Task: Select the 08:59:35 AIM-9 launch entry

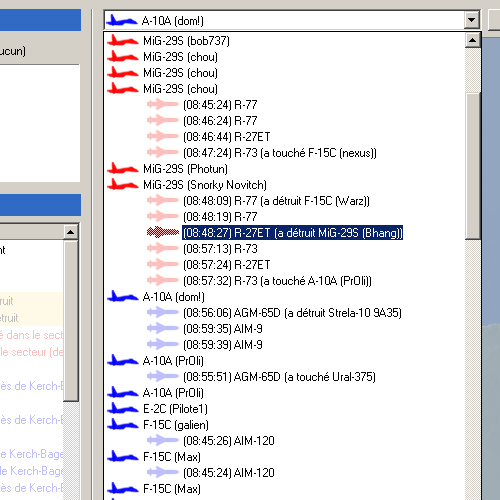Action: pyautogui.click(x=223, y=329)
